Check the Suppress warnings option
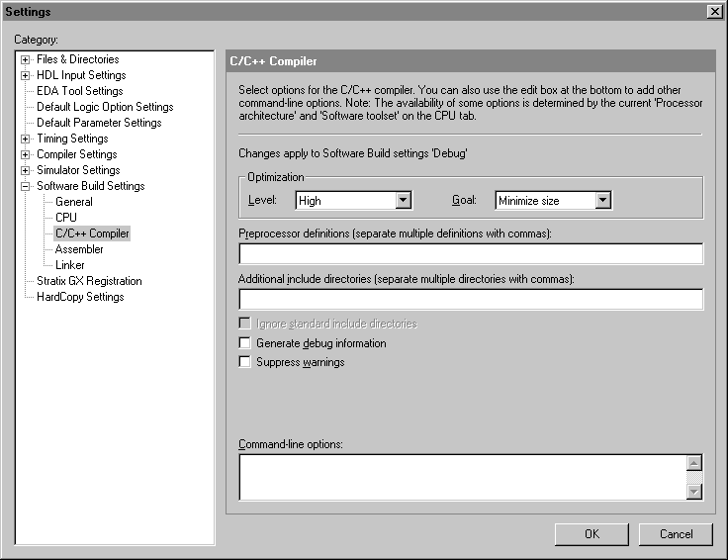 tap(245, 362)
